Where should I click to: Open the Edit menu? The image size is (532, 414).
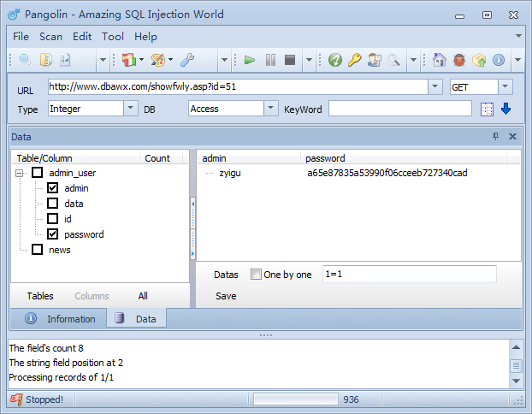(82, 37)
